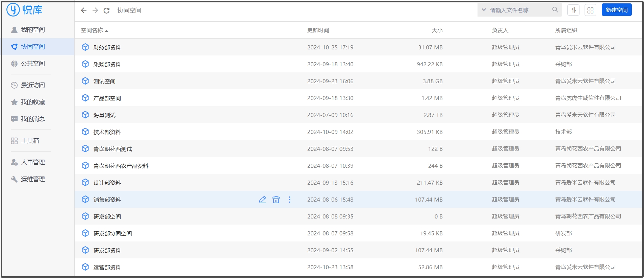This screenshot has height=278, width=644.
Task: Switch to grid view layout
Action: (x=590, y=10)
